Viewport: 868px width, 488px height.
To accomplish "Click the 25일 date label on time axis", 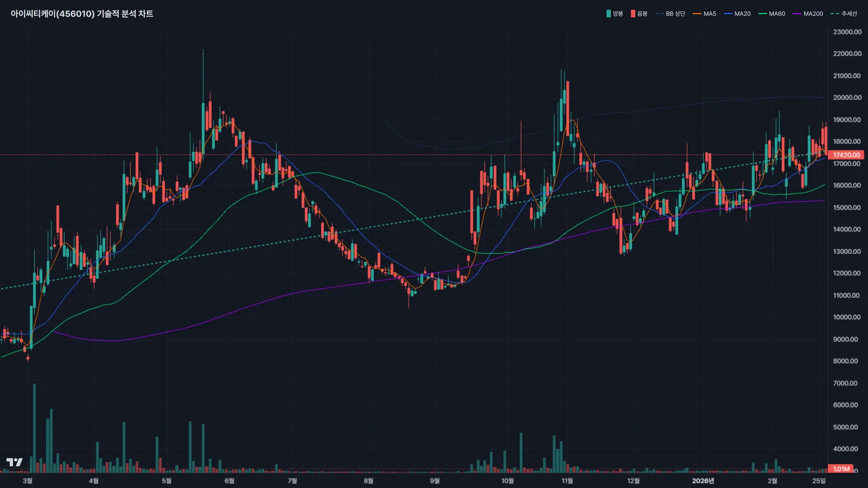I will (x=819, y=481).
